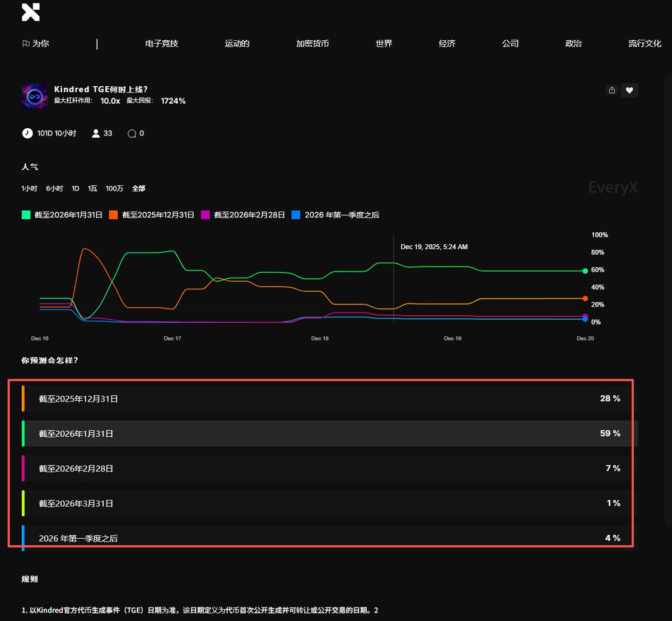Screen dimensions: 672x621
Task: Select the outcome 截至2026年3月31日 at 1%
Action: 329,503
